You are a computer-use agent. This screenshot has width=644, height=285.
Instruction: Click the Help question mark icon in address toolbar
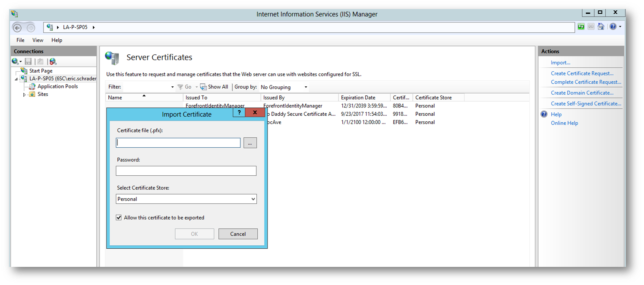(613, 27)
